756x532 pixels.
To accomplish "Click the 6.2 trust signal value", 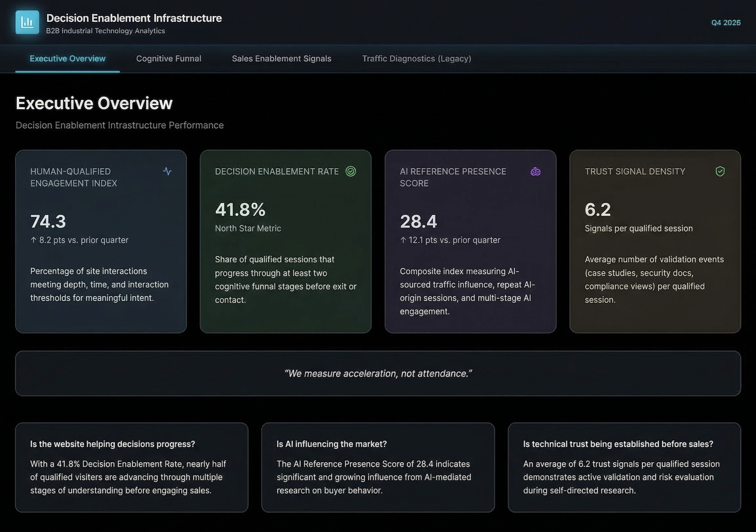I will (598, 209).
